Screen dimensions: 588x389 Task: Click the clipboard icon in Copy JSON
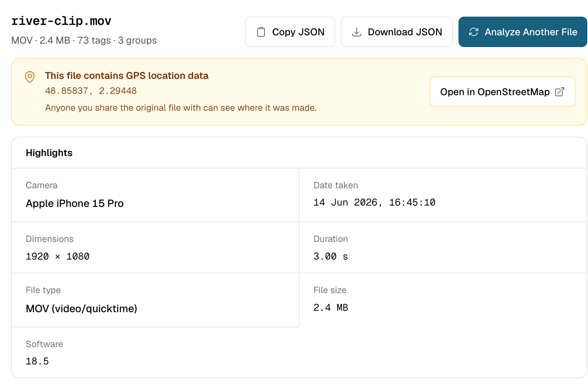coord(261,32)
